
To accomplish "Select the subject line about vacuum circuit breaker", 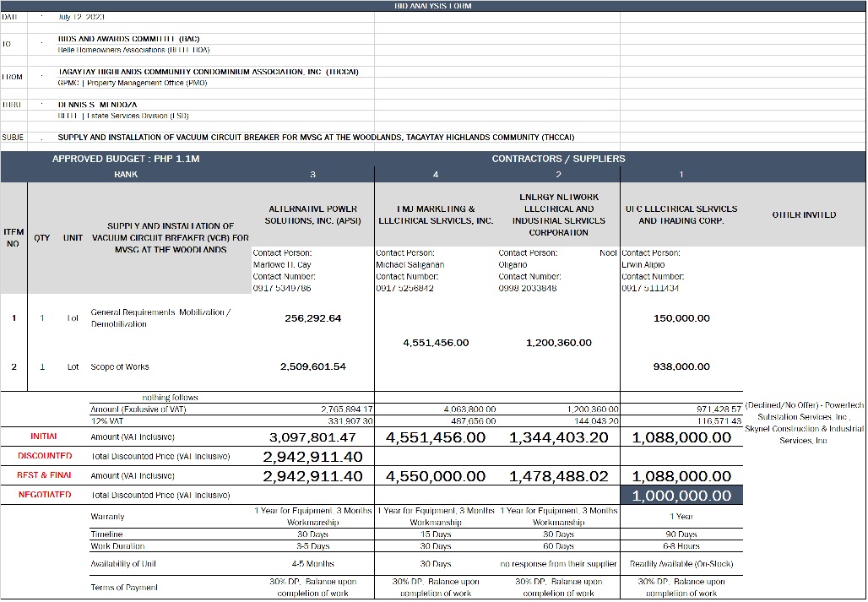I will (x=316, y=138).
